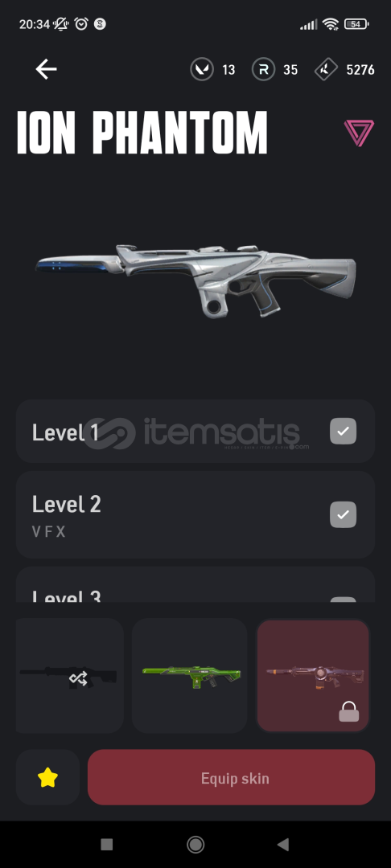Select the Level 2 VFX row

[195, 515]
